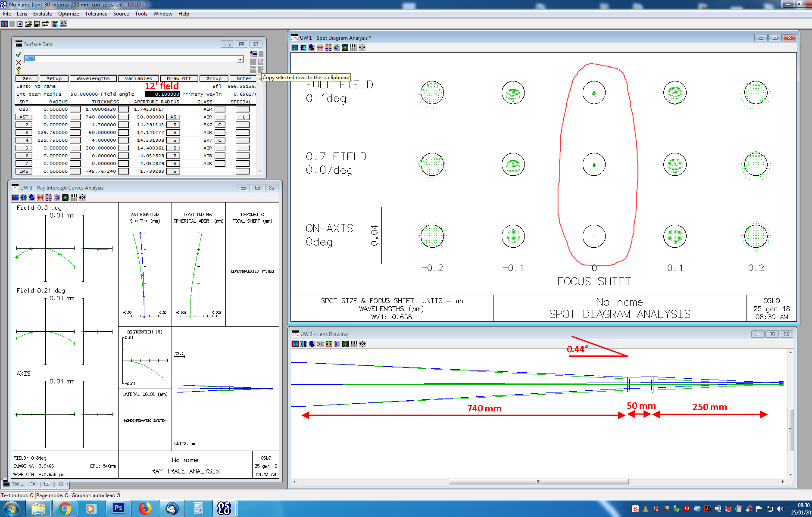Click the spot diagram dots icon in UW 1
The height and width of the screenshot is (517, 812).
pyautogui.click(x=337, y=48)
